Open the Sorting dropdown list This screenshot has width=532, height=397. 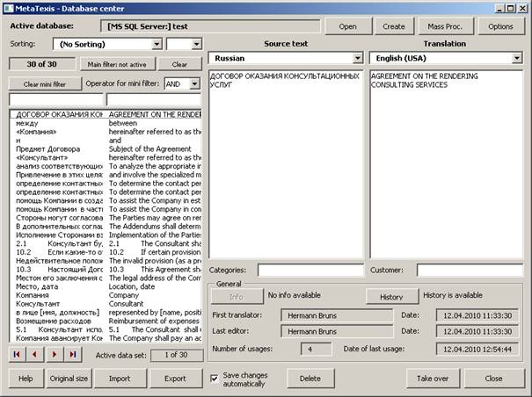(x=156, y=43)
